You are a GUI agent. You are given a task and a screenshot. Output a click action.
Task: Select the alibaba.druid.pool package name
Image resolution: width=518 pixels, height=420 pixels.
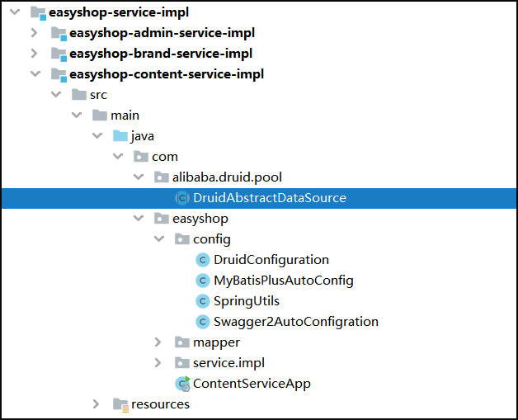pyautogui.click(x=228, y=177)
